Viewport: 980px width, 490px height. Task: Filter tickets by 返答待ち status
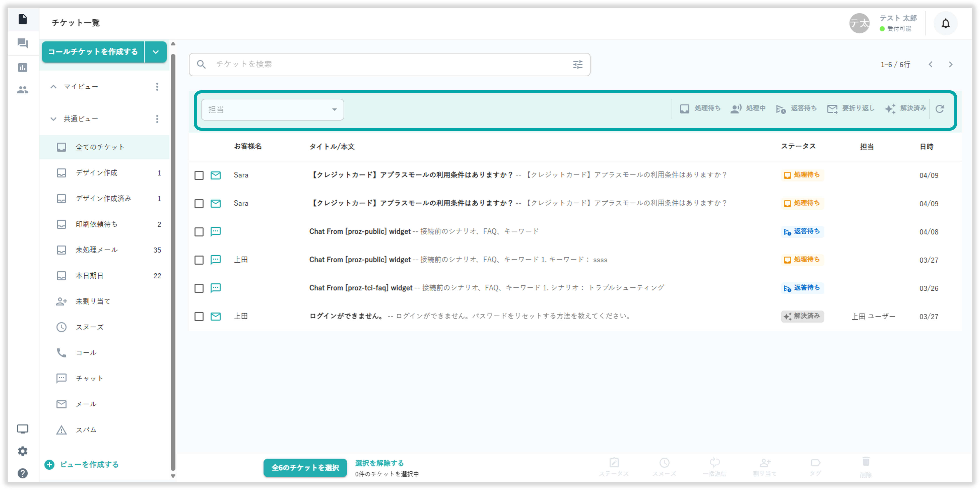click(x=796, y=109)
